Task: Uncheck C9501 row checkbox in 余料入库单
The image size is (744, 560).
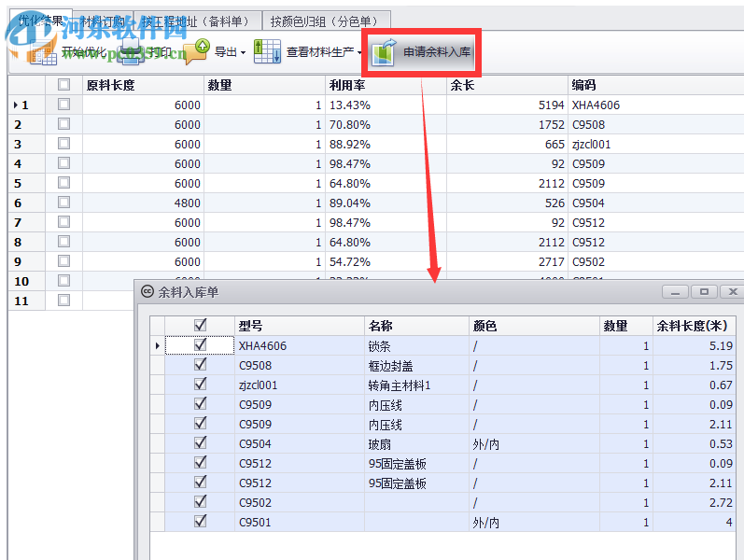Action: (x=200, y=521)
